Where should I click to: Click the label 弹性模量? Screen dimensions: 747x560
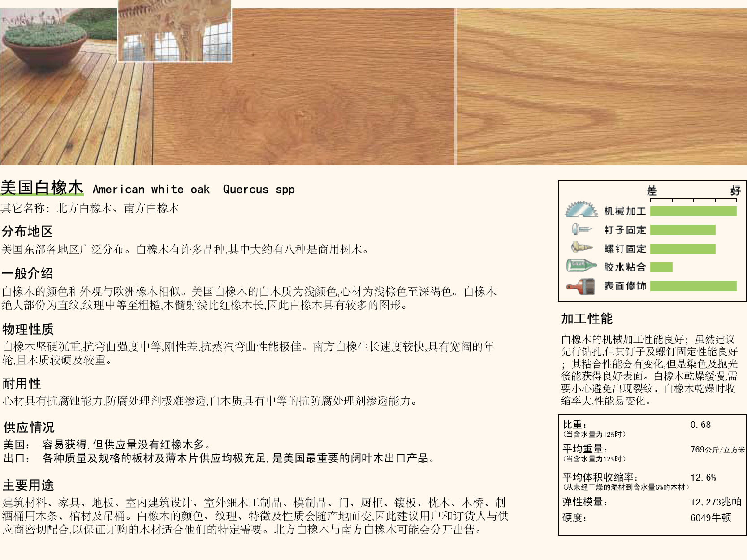(585, 502)
